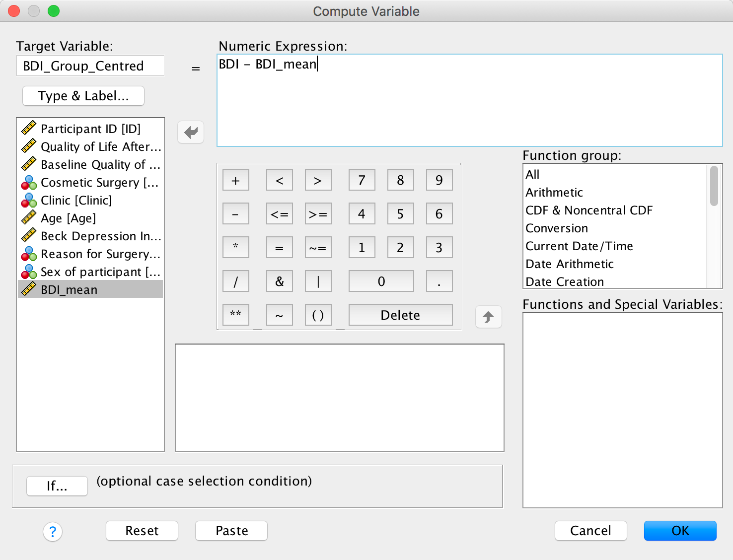Click the OK button to compute
Viewport: 733px width, 560px height.
tap(680, 531)
